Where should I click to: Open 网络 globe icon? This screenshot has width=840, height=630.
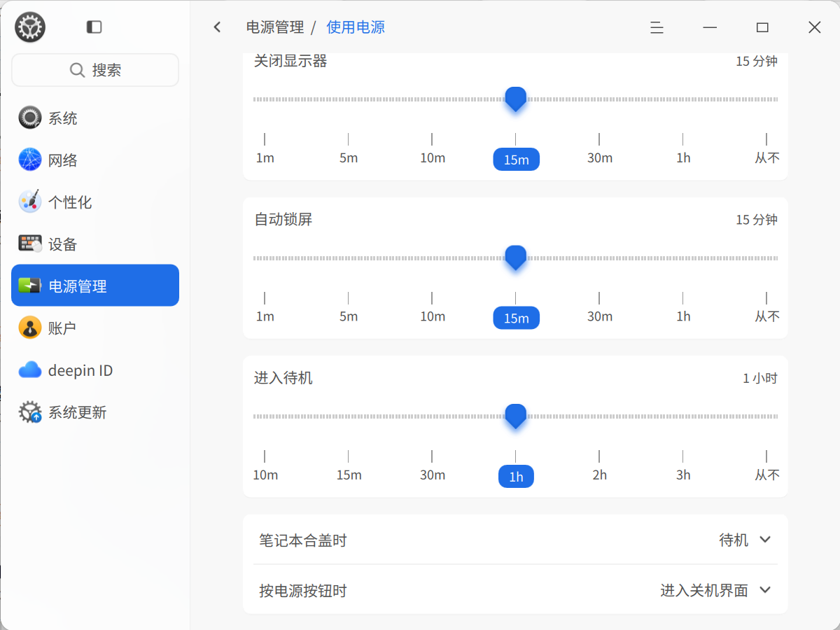pyautogui.click(x=30, y=160)
